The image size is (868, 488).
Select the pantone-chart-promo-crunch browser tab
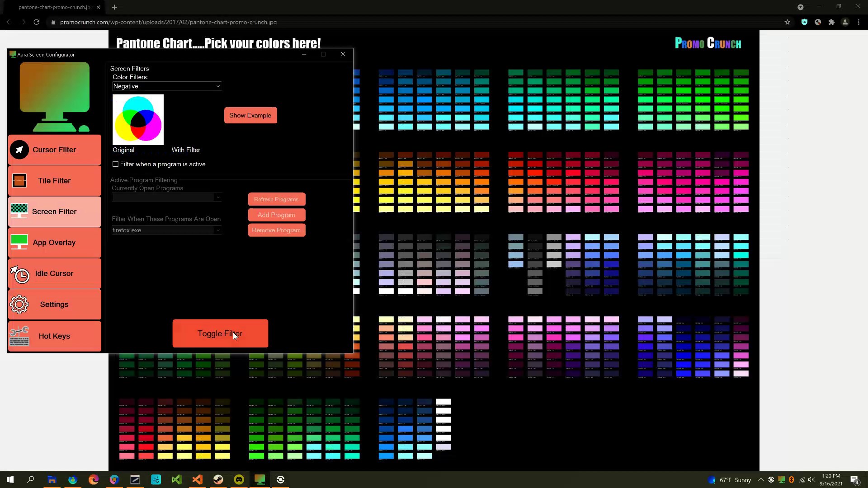click(54, 7)
